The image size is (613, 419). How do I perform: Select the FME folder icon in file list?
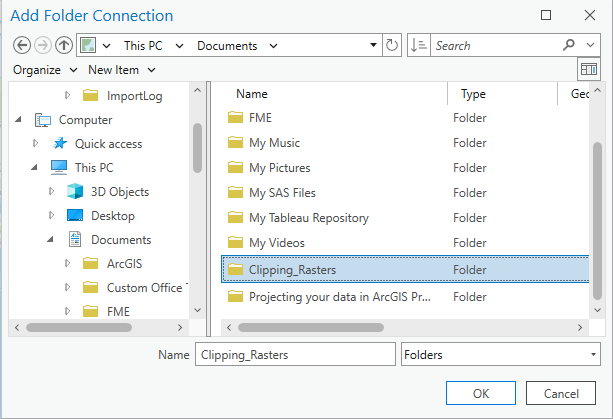pyautogui.click(x=235, y=117)
